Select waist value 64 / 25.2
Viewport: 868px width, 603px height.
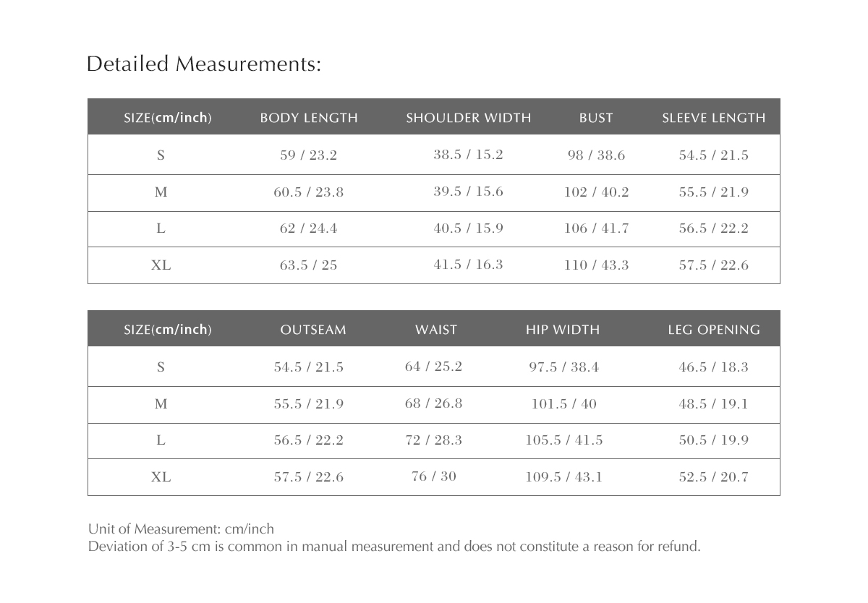click(x=433, y=367)
